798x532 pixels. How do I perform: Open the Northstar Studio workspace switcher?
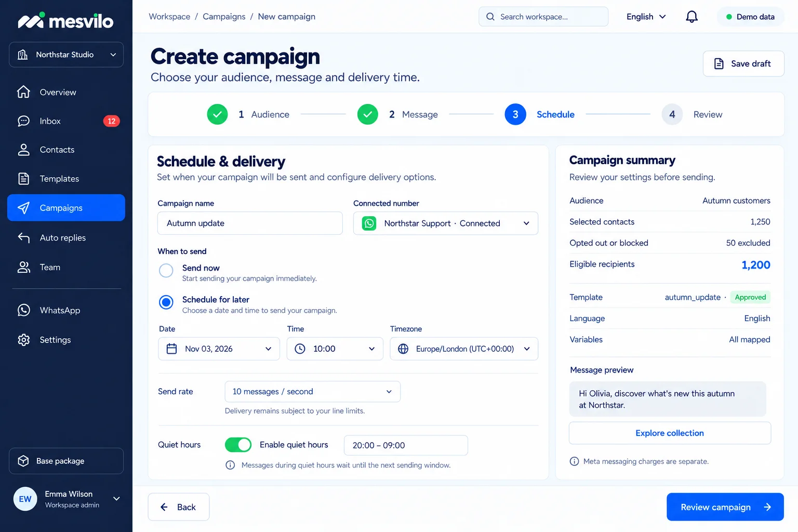coord(66,55)
